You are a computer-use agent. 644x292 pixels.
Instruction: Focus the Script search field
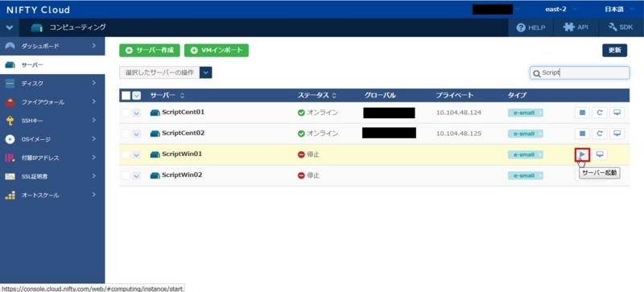point(580,72)
